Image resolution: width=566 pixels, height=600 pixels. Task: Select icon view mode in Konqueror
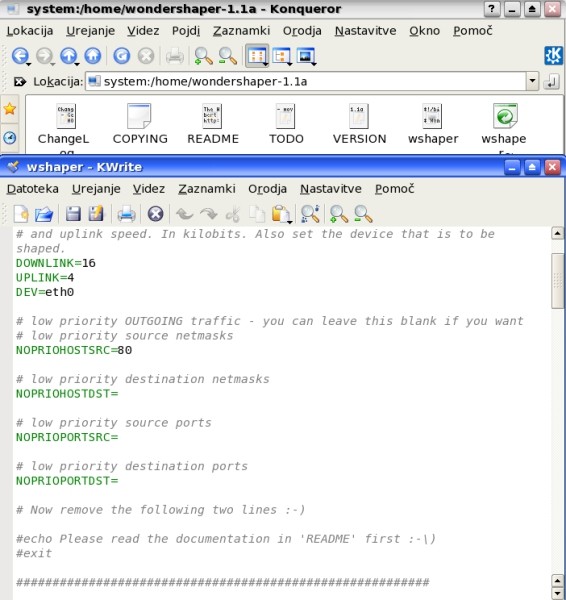(x=257, y=56)
